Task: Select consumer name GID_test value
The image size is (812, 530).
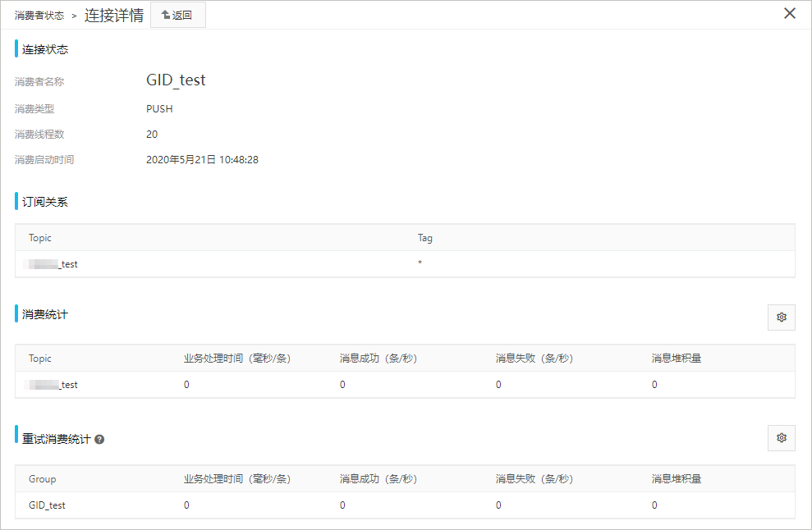Action: [176, 80]
